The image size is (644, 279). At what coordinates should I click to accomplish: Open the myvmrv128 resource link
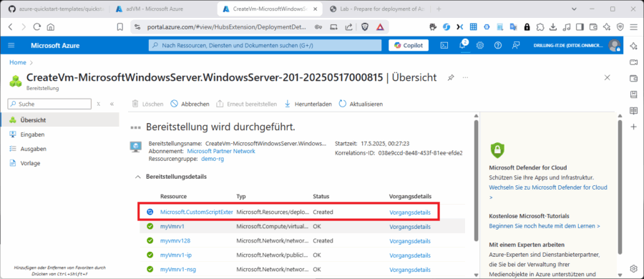[175, 241]
